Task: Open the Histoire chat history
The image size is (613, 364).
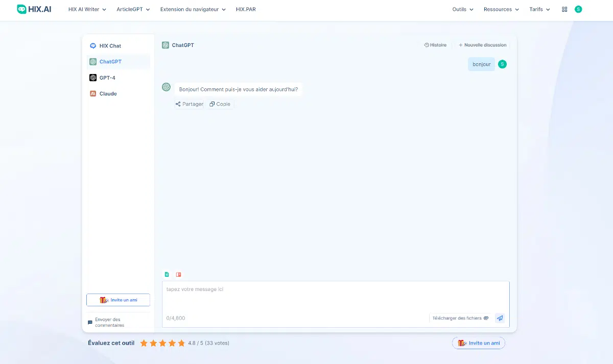Action: 435,45
